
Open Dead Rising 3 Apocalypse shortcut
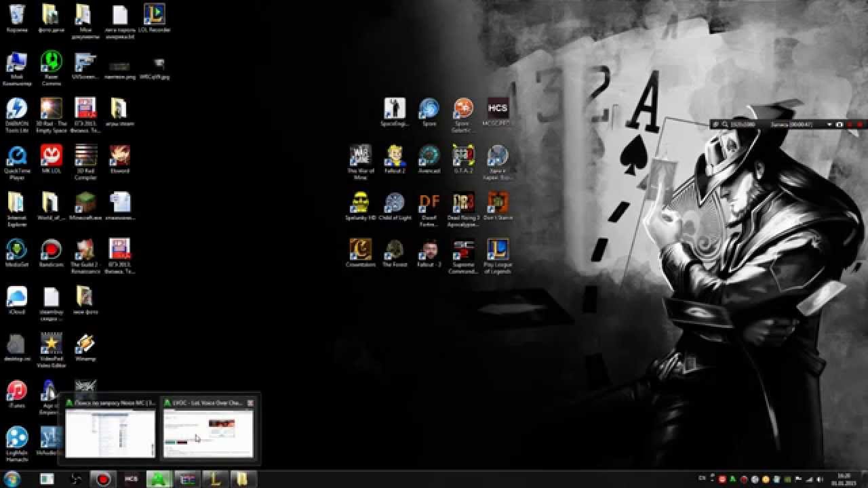(463, 209)
